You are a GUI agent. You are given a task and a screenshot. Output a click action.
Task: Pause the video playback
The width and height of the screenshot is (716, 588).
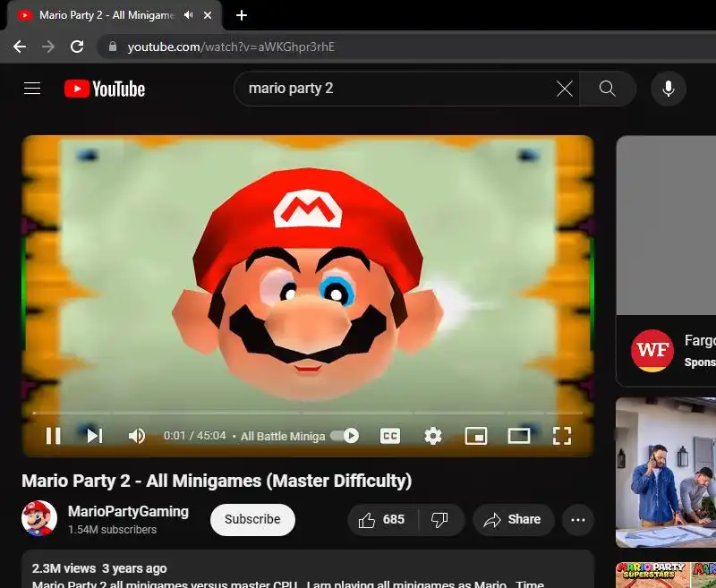tap(54, 436)
